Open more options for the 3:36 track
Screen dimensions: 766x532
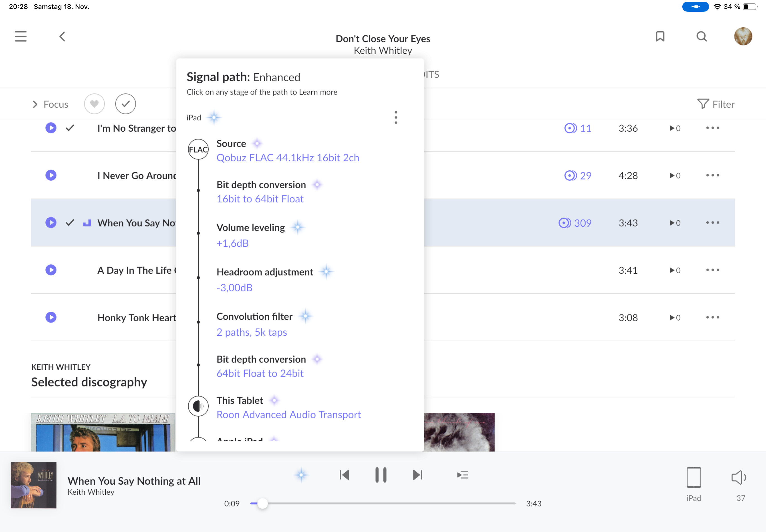tap(713, 128)
